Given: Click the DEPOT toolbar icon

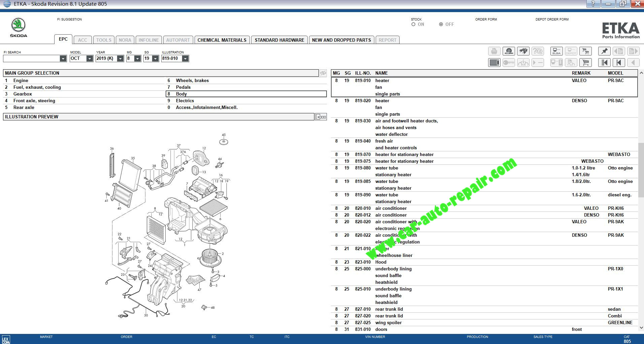Looking at the screenshot, I should point(571,51).
